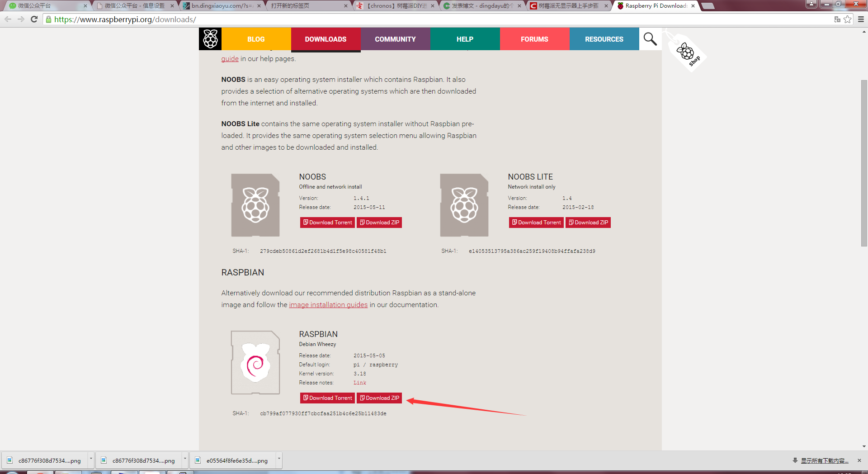Open the guide link in help text

click(230, 59)
